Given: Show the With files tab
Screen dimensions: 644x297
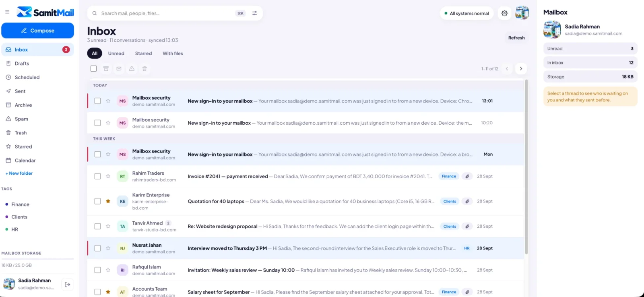Looking at the screenshot, I should pyautogui.click(x=173, y=54).
